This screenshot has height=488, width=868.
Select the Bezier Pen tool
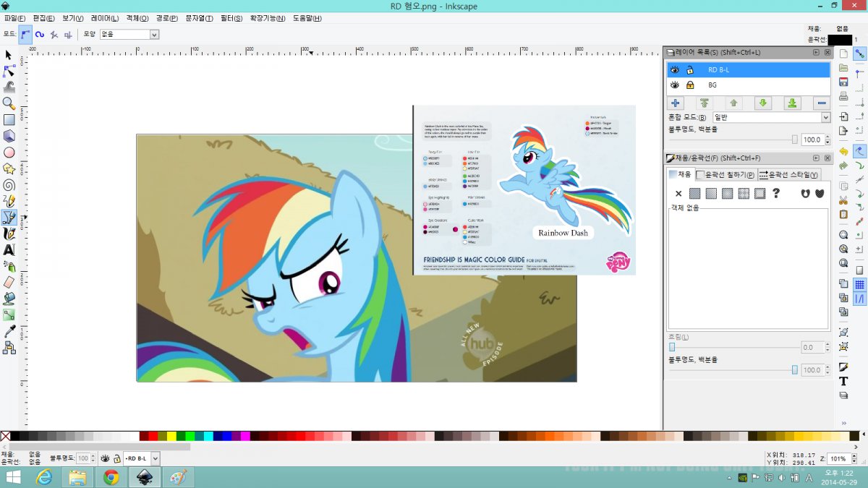pyautogui.click(x=9, y=217)
